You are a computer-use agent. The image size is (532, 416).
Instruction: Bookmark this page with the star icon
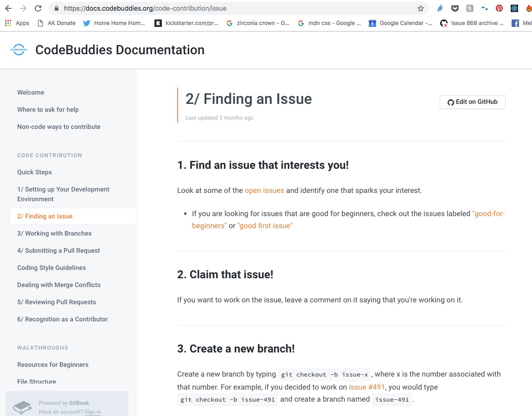click(421, 8)
